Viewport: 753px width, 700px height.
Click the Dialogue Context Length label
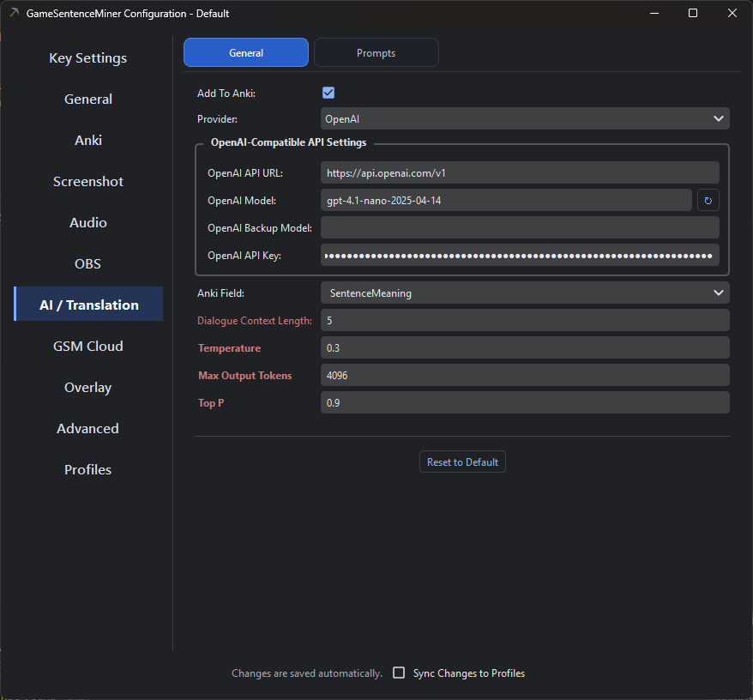coord(255,321)
